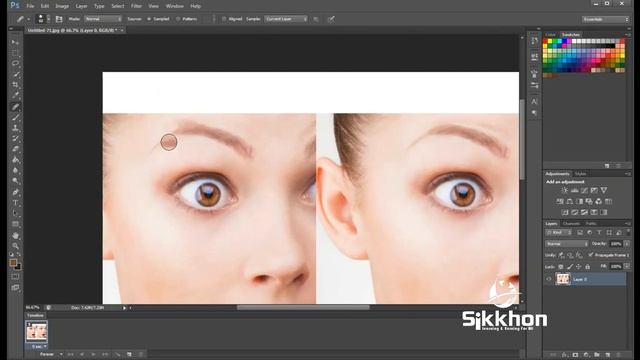The height and width of the screenshot is (360, 640).
Task: Play the timeline animation
Action: point(93,354)
